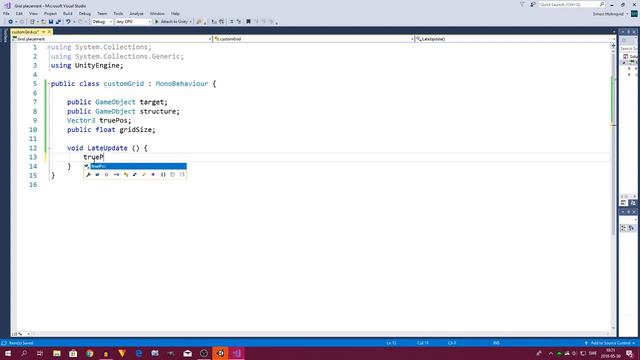
Task: Click the Undo icon in the toolbar
Action: [x=68, y=22]
